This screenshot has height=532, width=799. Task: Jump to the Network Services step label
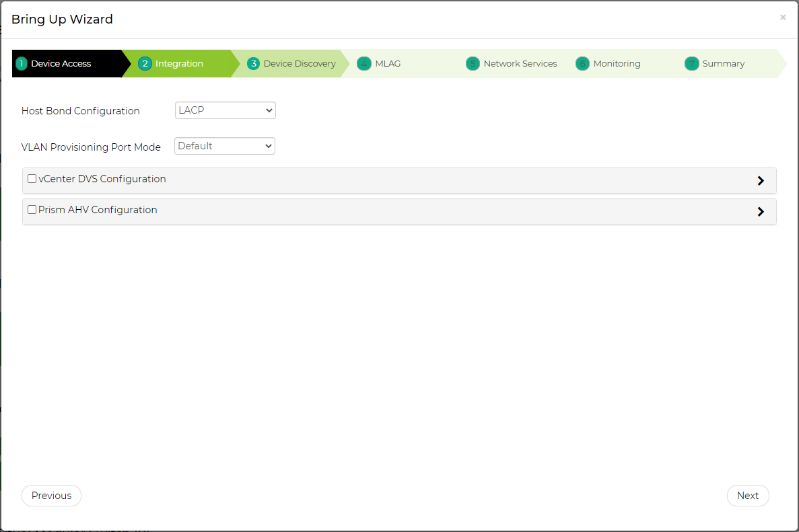pos(520,64)
